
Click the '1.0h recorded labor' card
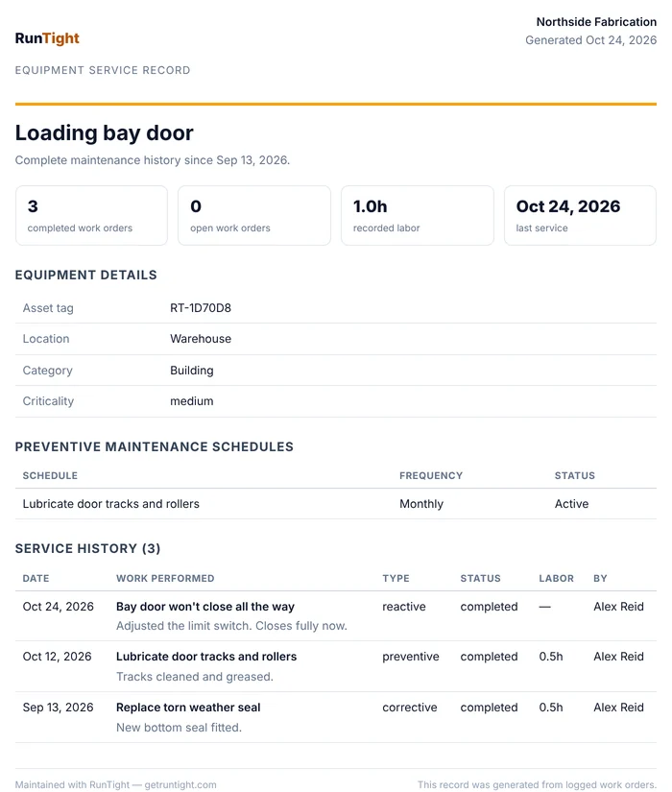(x=418, y=216)
